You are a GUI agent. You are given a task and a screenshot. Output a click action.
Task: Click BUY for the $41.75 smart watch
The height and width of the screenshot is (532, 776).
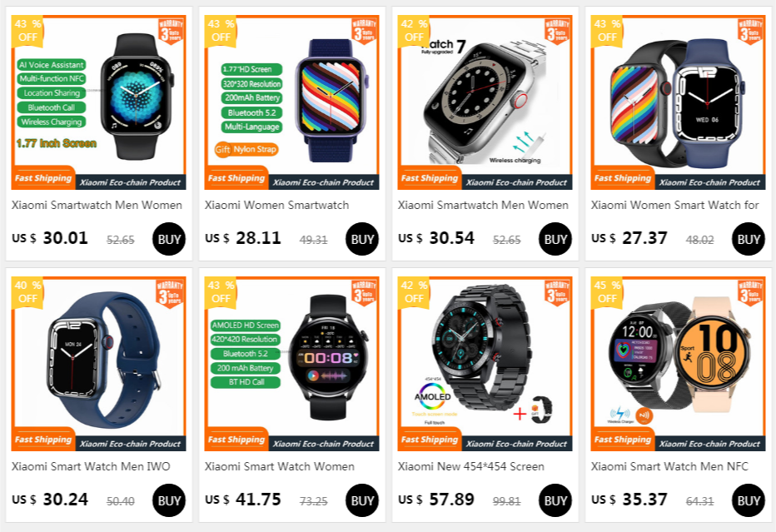tap(361, 500)
